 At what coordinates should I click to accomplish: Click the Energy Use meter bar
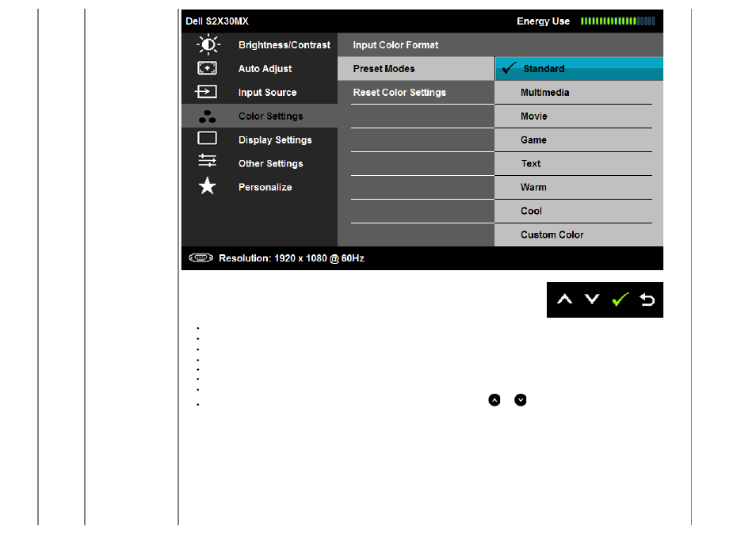[x=617, y=21]
